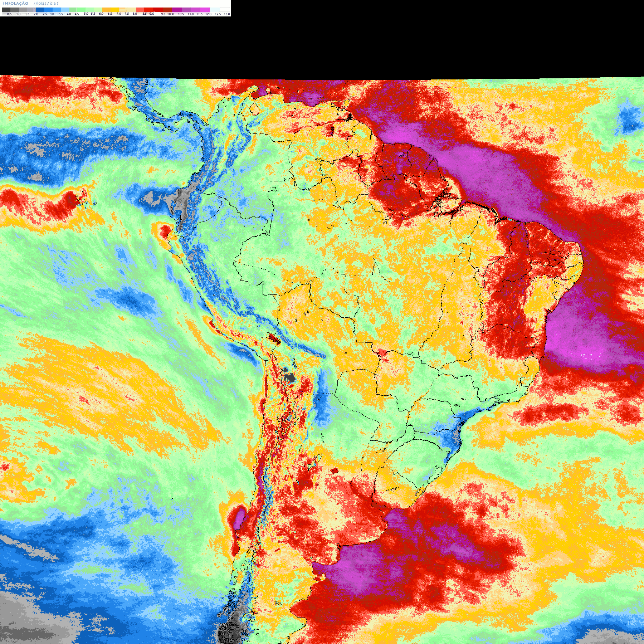Viewport: 644px width, 644px height.
Task: Click the 8.5 legend value
Action: (x=145, y=14)
